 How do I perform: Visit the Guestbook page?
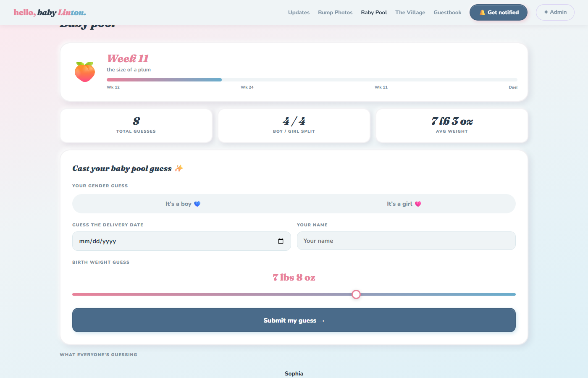447,13
